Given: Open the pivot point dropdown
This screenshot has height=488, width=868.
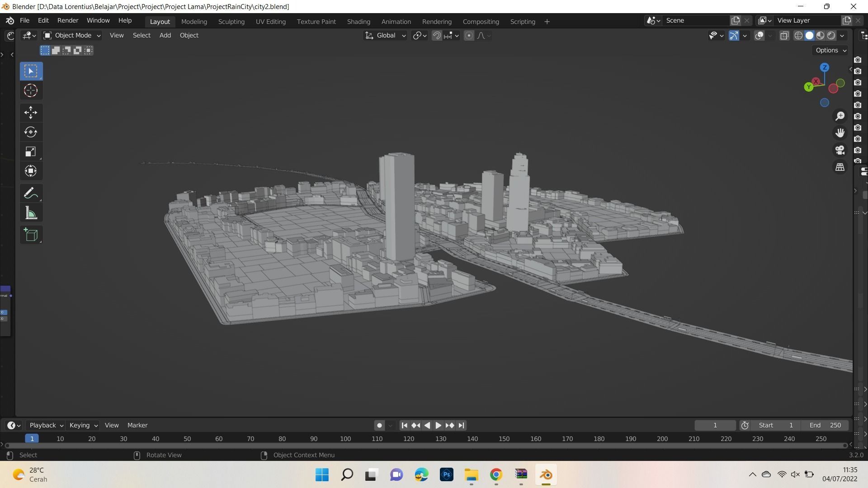Looking at the screenshot, I should [420, 36].
